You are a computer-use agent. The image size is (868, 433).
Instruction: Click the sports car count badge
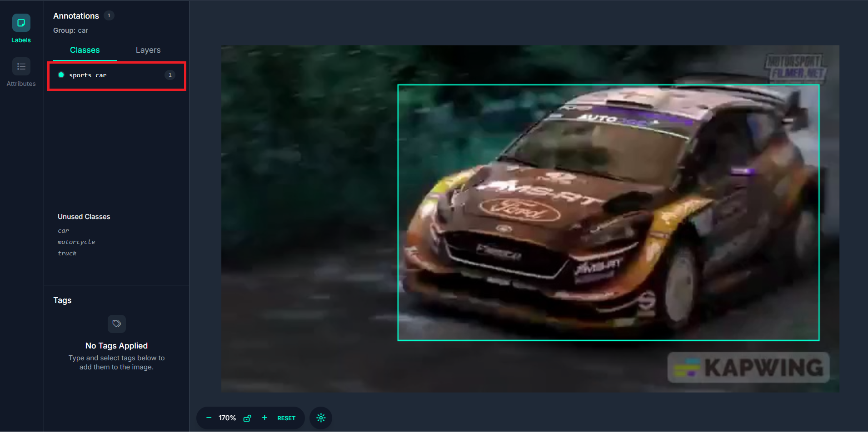pyautogui.click(x=170, y=75)
